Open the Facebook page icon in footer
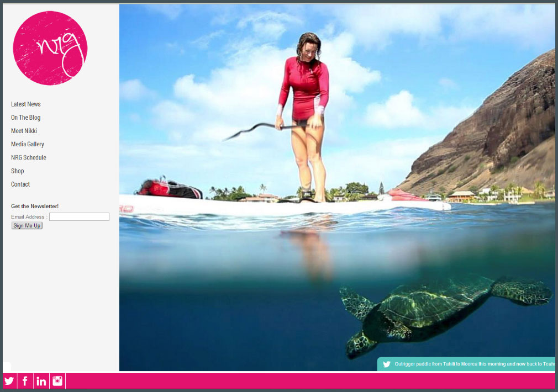Viewport: 558px width, 392px height. (25, 381)
